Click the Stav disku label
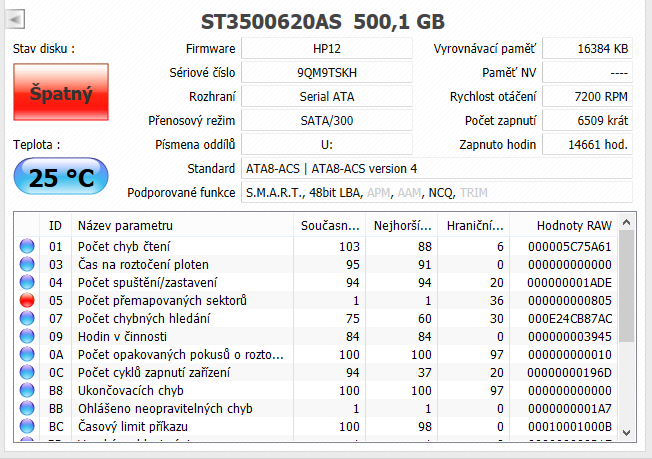Image resolution: width=652 pixels, height=459 pixels. tap(44, 49)
